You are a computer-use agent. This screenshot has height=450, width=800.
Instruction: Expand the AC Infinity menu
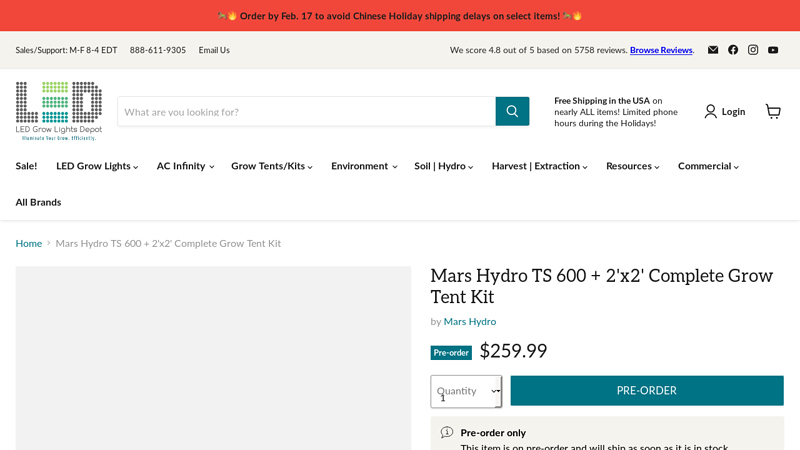[x=185, y=166]
